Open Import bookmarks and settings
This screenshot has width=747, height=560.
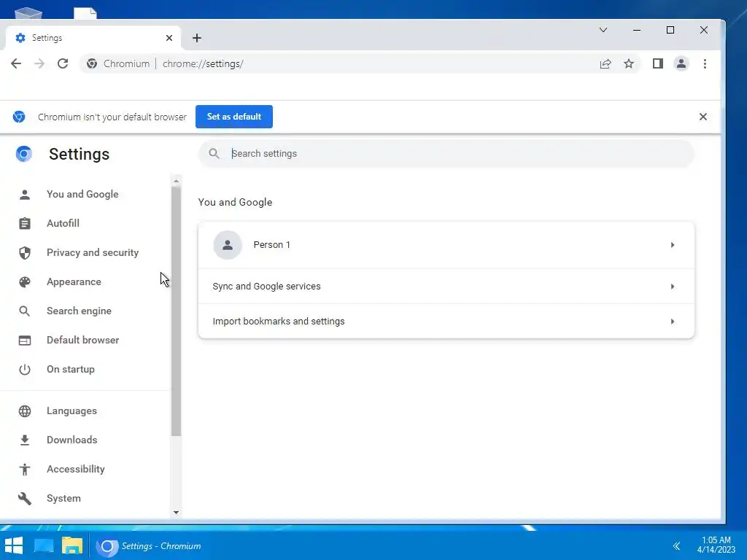pyautogui.click(x=446, y=322)
